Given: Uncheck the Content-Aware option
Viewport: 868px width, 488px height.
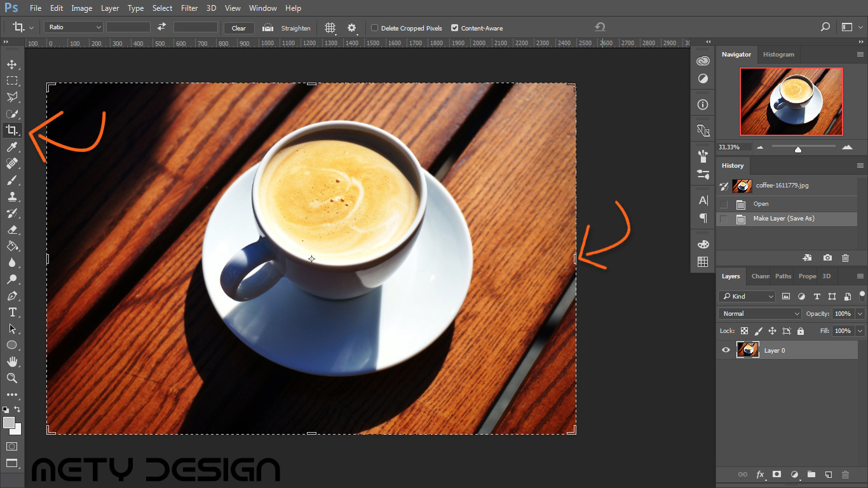Looking at the screenshot, I should point(454,28).
